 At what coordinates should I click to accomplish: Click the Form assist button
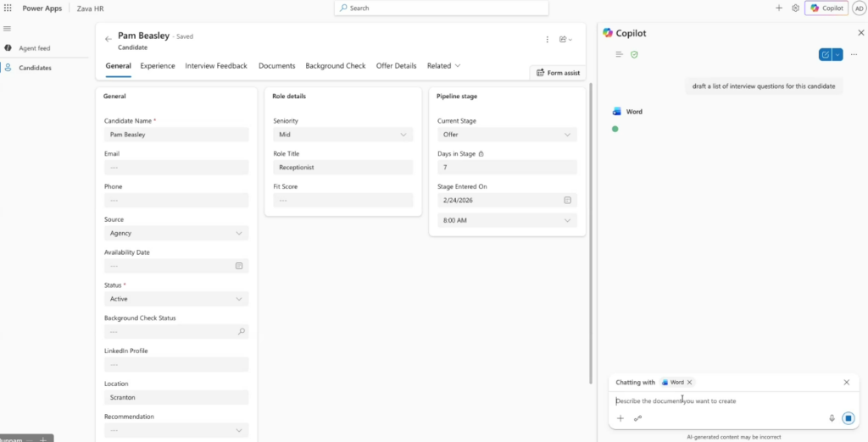pyautogui.click(x=558, y=73)
